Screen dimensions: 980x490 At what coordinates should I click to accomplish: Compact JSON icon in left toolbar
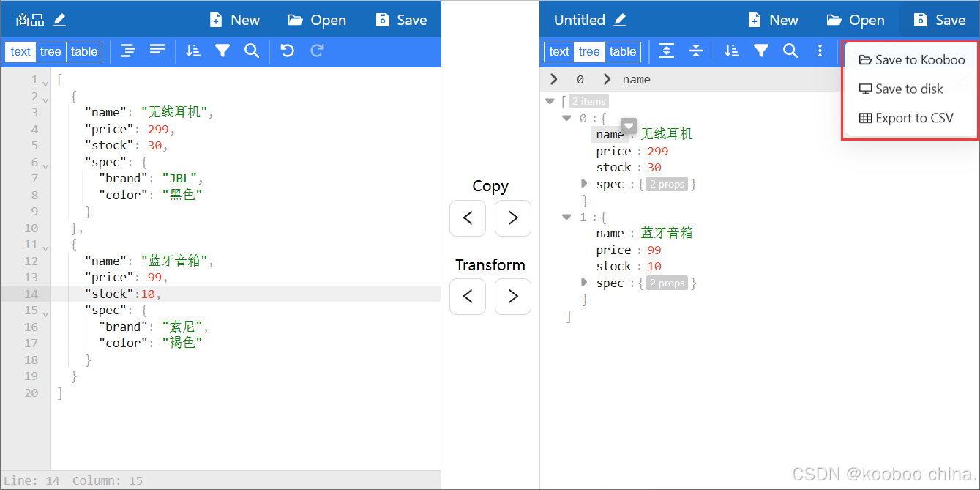coord(157,51)
